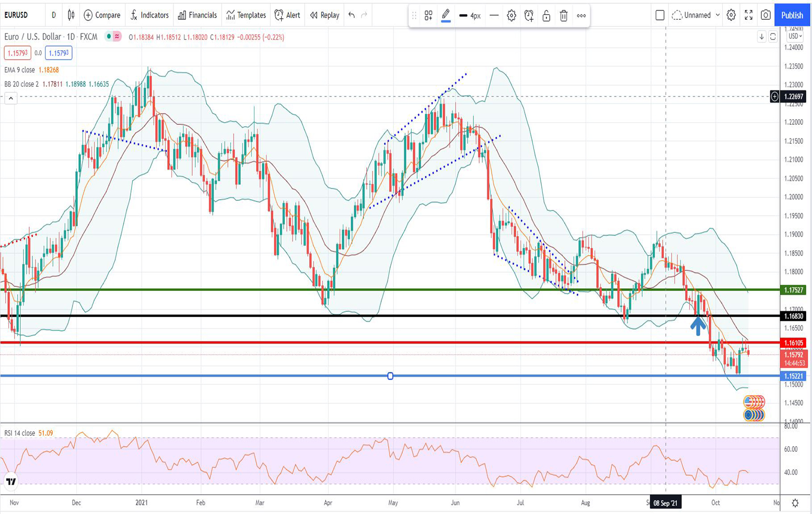Expand the Unnamed layout dropdown
The image size is (812, 514).
pyautogui.click(x=697, y=15)
